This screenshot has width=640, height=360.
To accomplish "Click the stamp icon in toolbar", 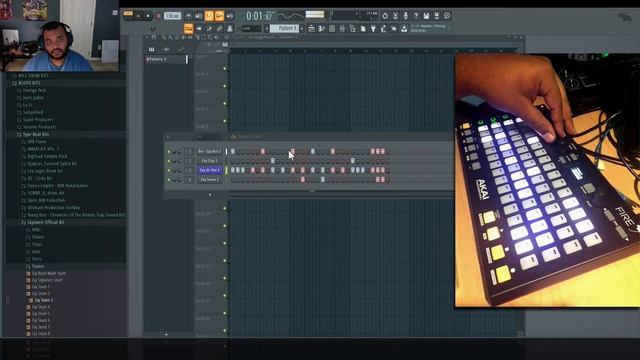I will pos(230,29).
